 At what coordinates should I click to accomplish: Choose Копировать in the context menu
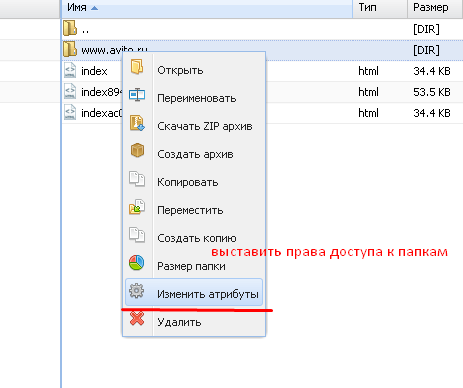tap(194, 182)
